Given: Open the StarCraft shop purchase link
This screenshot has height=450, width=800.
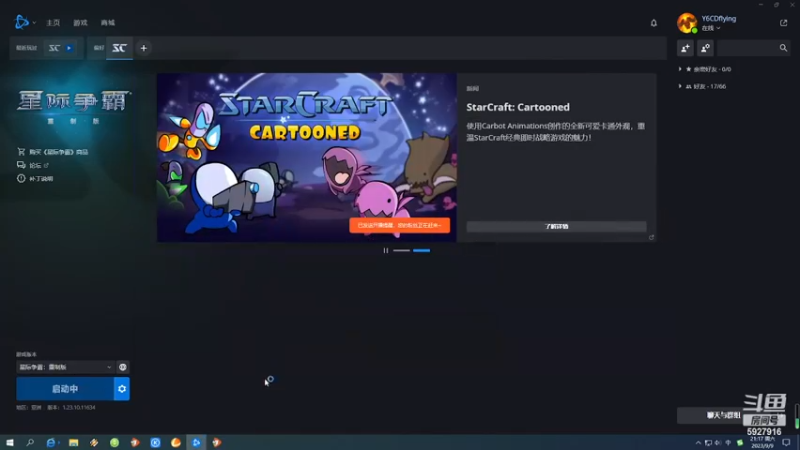Looking at the screenshot, I should [53, 152].
